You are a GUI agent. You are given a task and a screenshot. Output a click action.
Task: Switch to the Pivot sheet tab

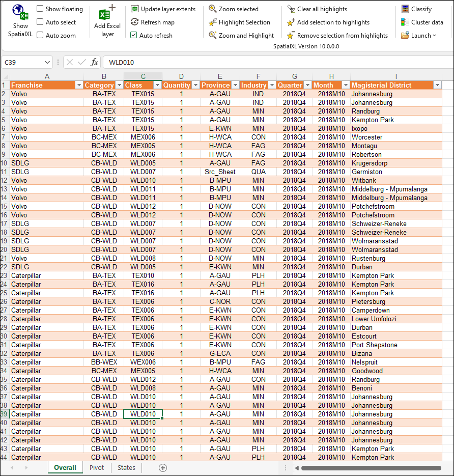[97, 467]
